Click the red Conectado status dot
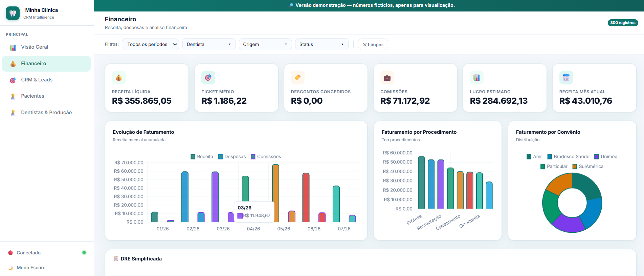 coord(10,253)
